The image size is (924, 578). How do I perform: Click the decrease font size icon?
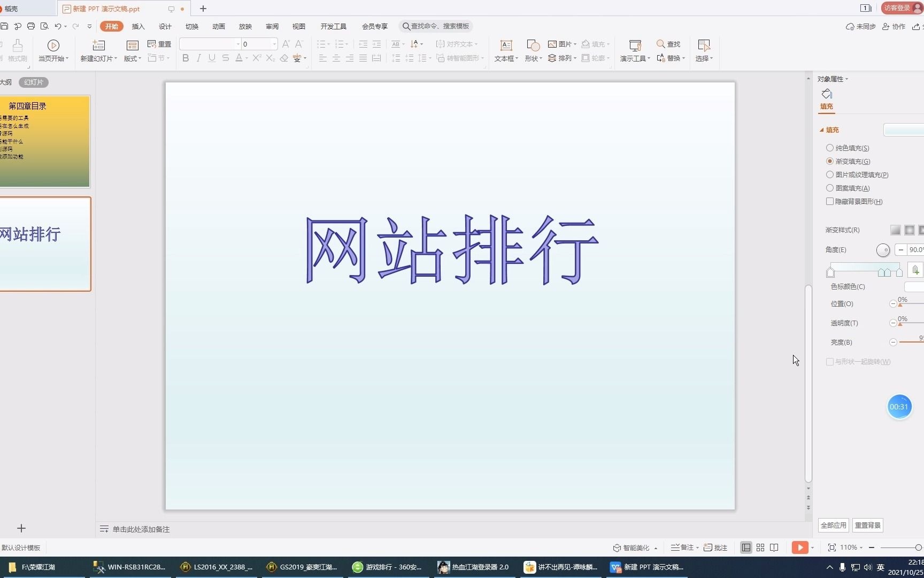(x=299, y=44)
